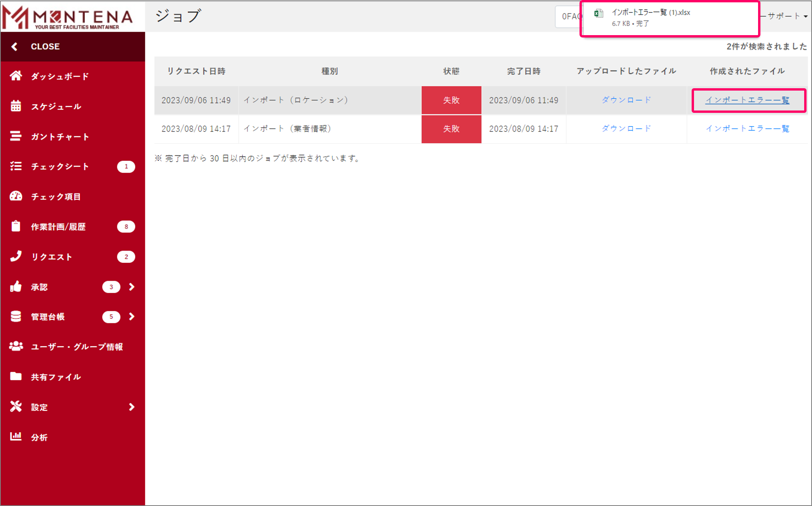
Task: Expand the 設定 settings submenu chevron
Action: click(132, 407)
